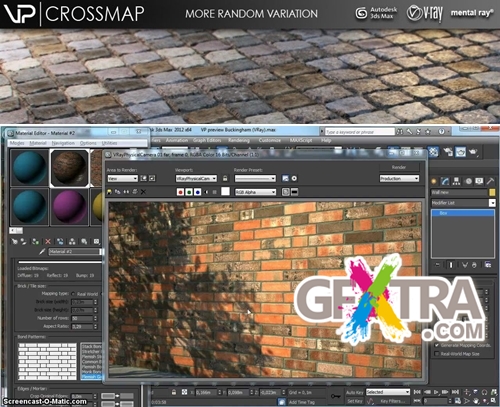Open the Viewport dropdown showing VRayPhysicalCam
Image resolution: width=500 pixels, height=407 pixels.
pyautogui.click(x=196, y=179)
